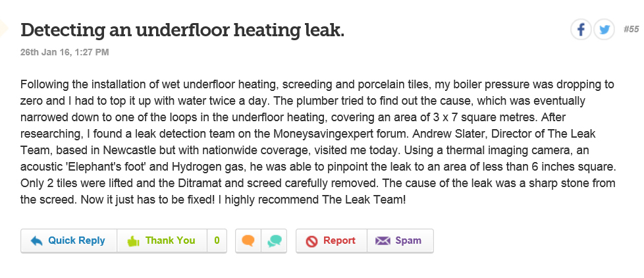
Task: Click the purple envelope Spam icon
Action: [x=383, y=240]
